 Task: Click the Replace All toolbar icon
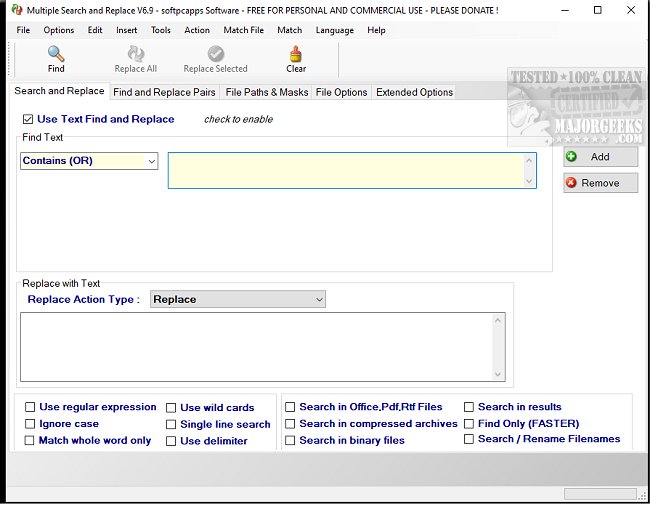tap(136, 54)
